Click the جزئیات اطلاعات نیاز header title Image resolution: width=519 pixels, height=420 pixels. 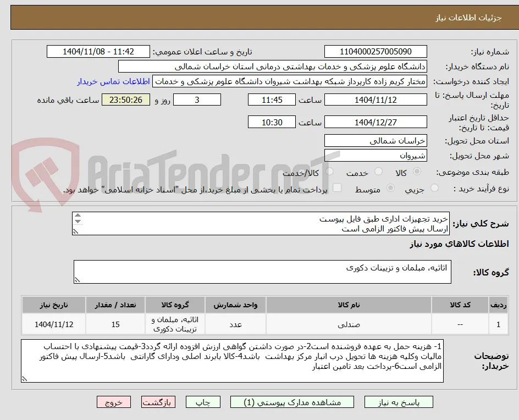point(468,18)
